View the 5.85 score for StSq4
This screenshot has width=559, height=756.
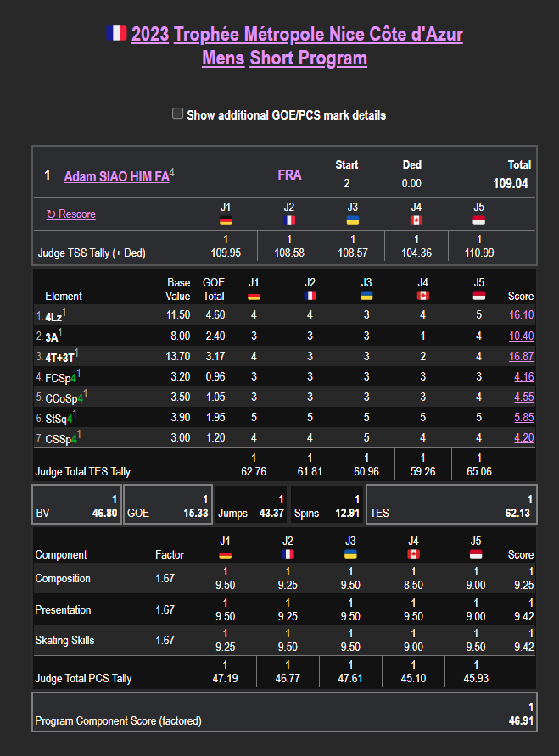coord(523,418)
